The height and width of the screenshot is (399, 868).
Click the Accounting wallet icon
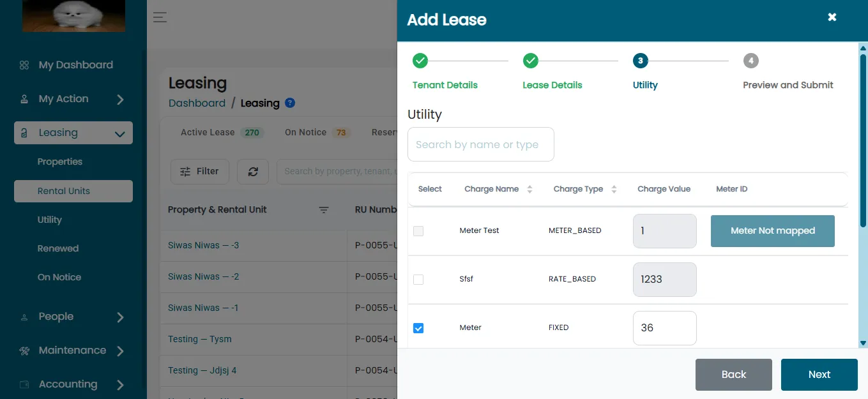click(x=24, y=384)
